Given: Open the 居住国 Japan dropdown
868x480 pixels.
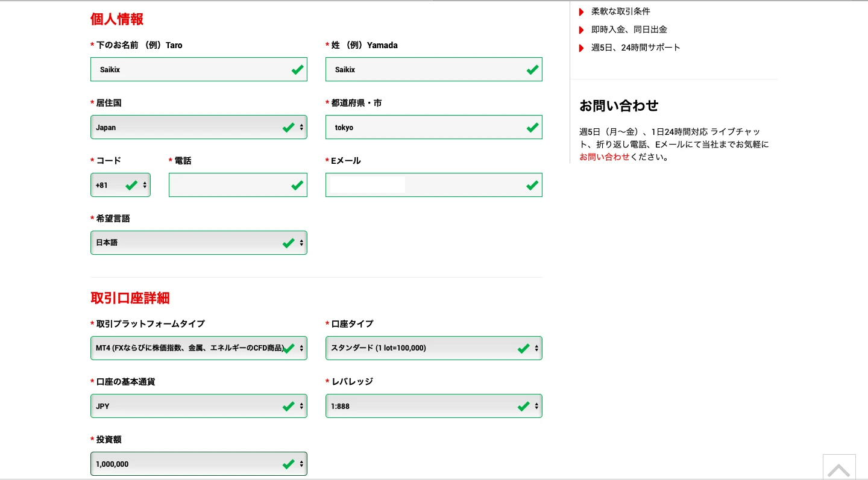Looking at the screenshot, I should pos(198,128).
